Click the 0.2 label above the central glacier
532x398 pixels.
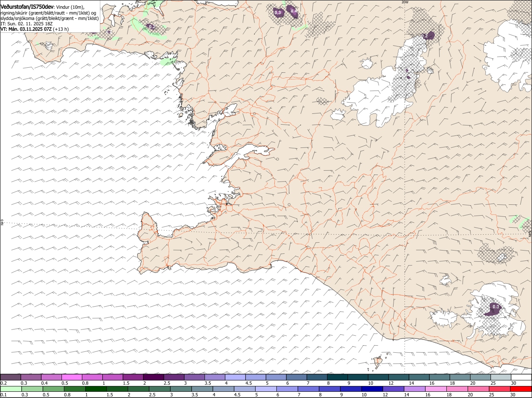pos(425,37)
